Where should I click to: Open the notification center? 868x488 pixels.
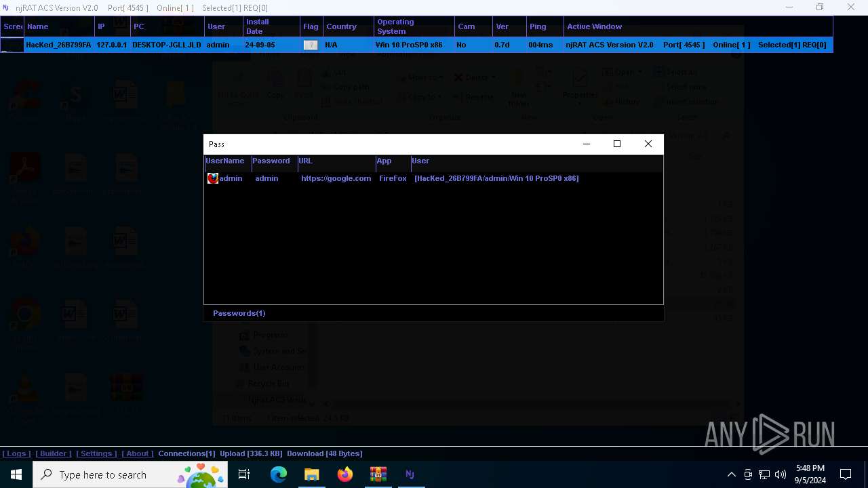(x=846, y=474)
